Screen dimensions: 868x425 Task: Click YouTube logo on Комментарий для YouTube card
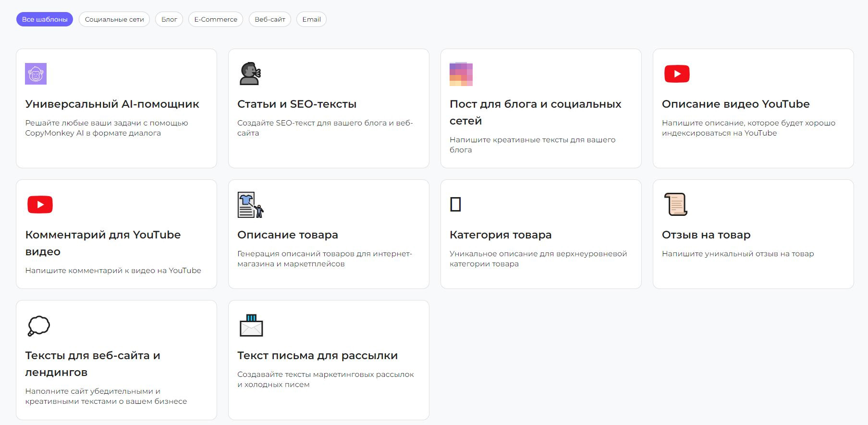pos(40,205)
